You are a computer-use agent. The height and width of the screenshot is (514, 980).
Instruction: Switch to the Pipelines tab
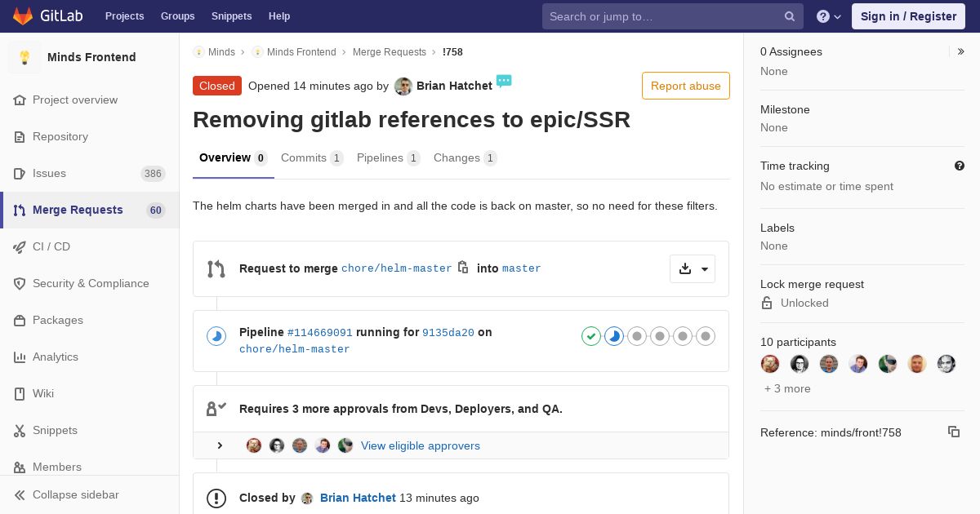tap(389, 158)
